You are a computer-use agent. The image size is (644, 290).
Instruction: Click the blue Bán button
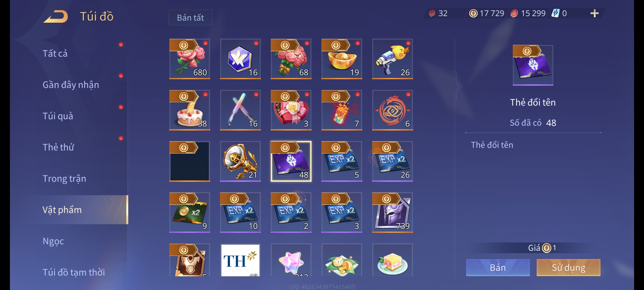[498, 267]
